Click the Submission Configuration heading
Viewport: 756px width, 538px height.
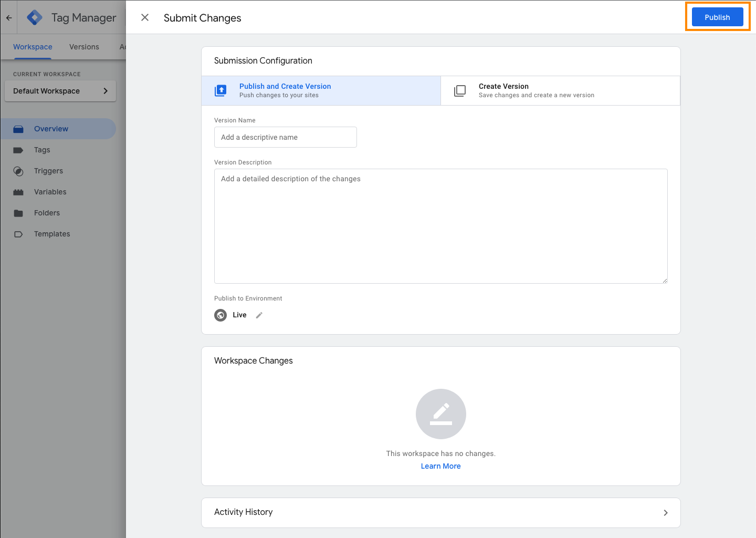(x=263, y=61)
